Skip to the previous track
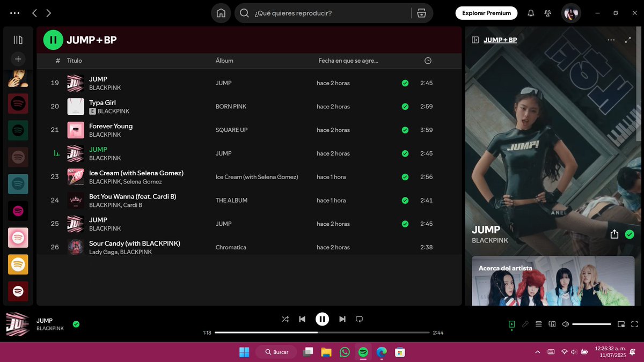Screen dimensions: 644x362 [302, 319]
